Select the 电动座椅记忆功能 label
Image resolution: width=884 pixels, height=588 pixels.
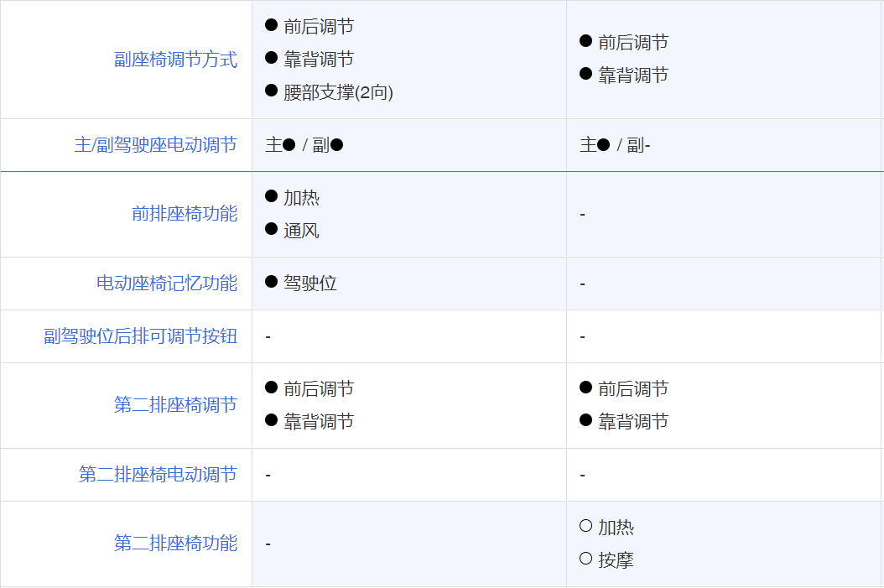[x=167, y=283]
